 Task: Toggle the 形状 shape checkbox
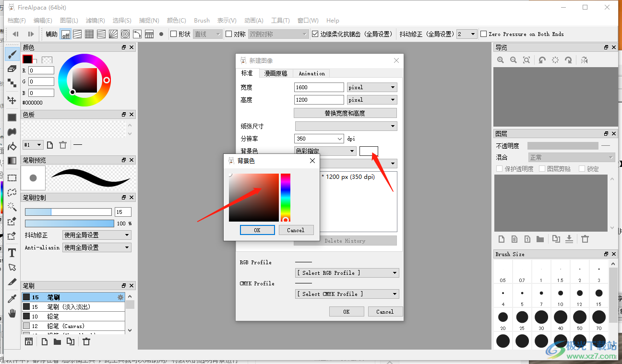[174, 34]
